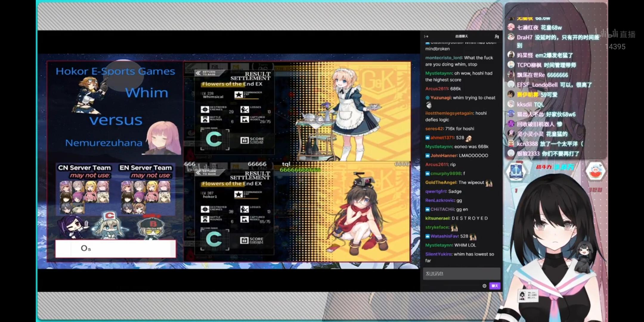Open the users-in-chat list icon
Image resolution: width=644 pixels, height=322 pixels.
497,36
